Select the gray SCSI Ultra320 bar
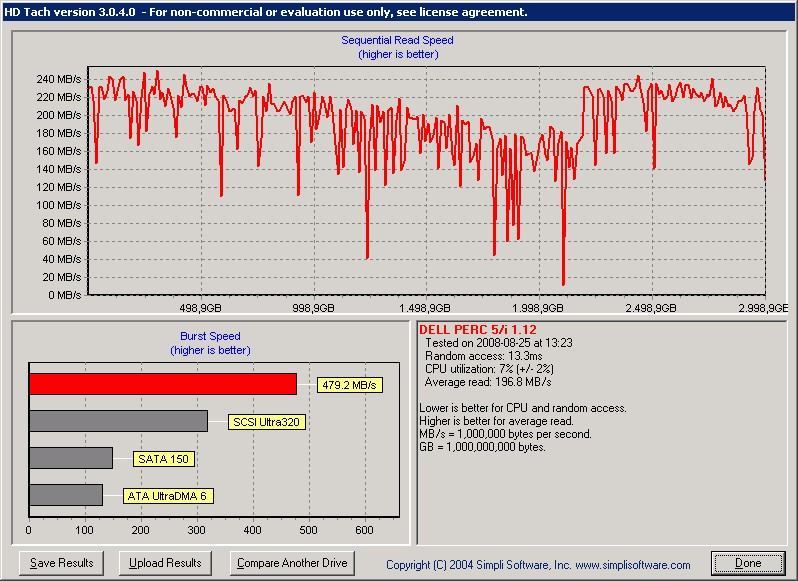 (119, 421)
